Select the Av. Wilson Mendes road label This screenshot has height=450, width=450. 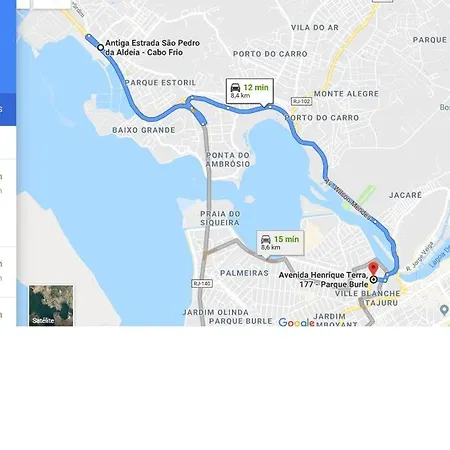(x=348, y=199)
